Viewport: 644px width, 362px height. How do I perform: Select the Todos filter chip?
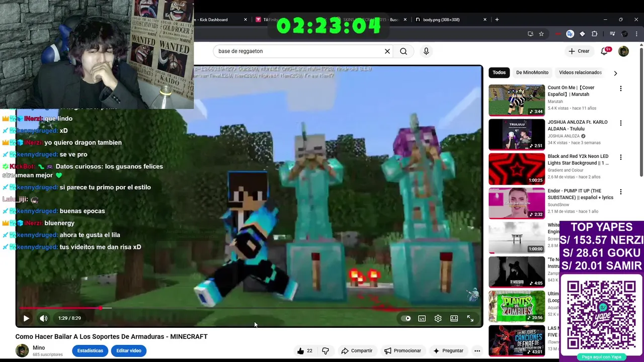tap(499, 72)
